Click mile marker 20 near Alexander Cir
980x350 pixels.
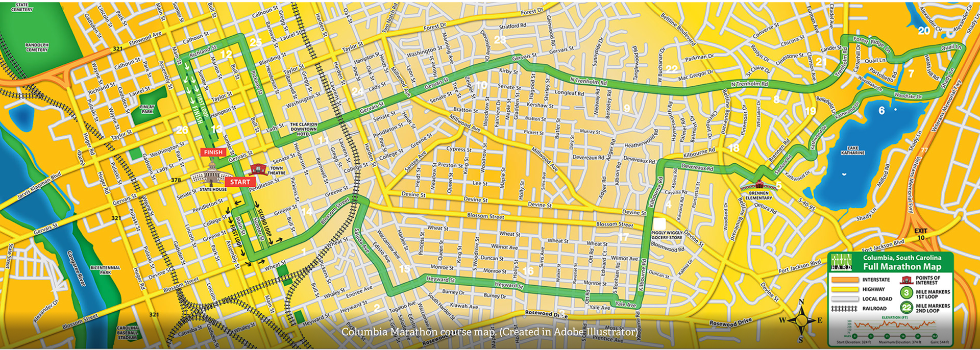(924, 31)
